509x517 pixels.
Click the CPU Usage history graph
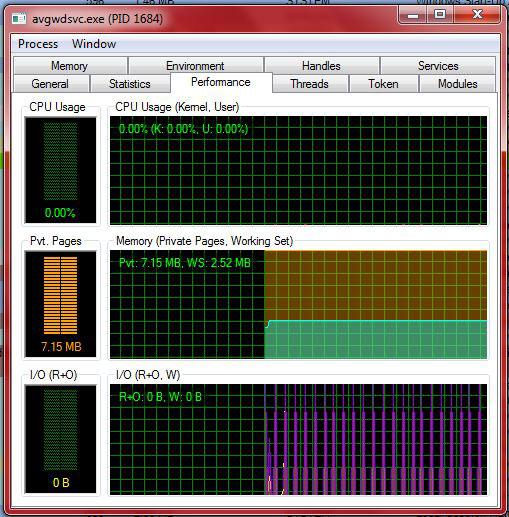click(298, 170)
